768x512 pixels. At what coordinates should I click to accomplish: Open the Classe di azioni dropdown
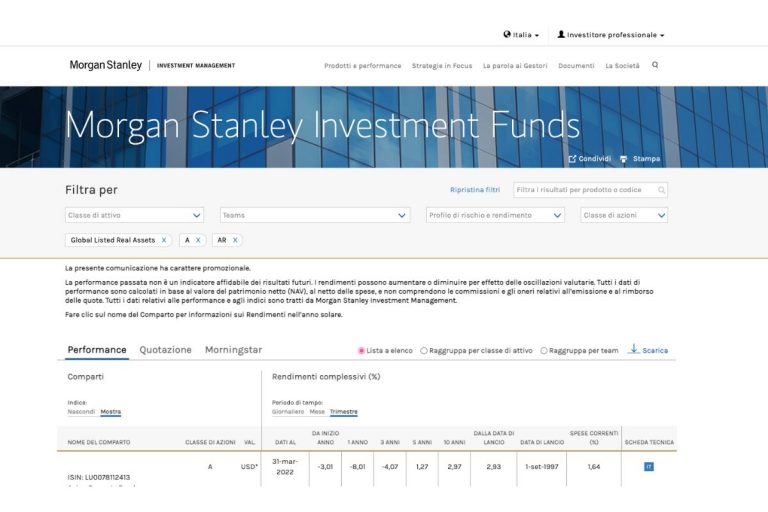[624, 215]
